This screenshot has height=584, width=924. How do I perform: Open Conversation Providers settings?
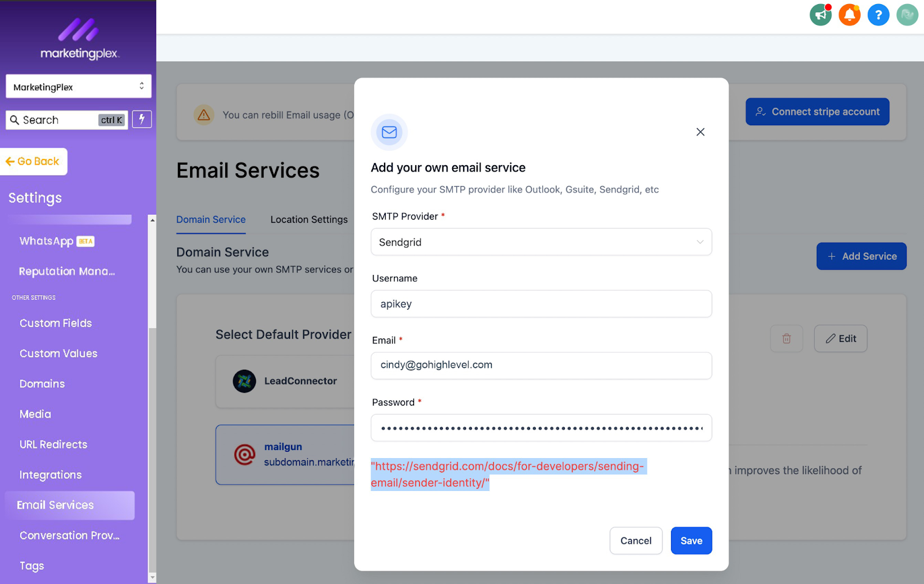[69, 535]
